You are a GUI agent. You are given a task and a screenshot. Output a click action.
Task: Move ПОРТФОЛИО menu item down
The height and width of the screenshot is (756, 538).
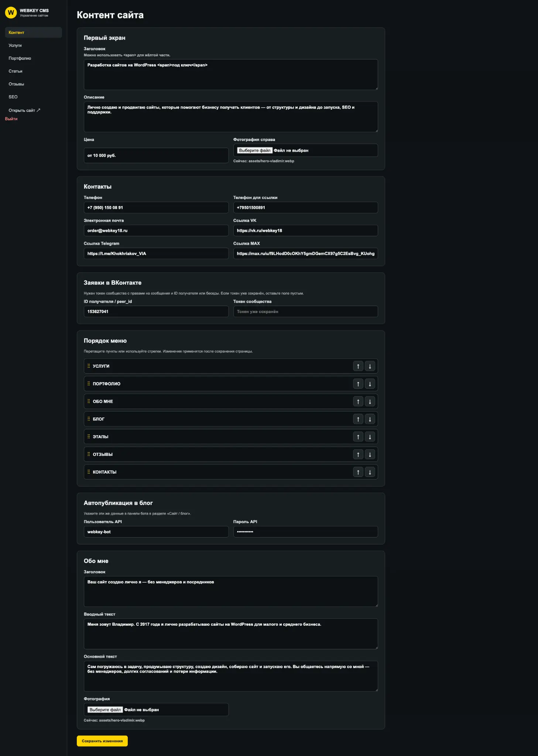[x=370, y=384]
